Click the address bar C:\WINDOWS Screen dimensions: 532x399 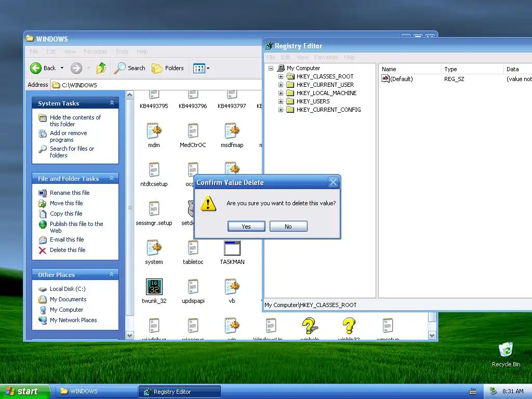click(156, 85)
